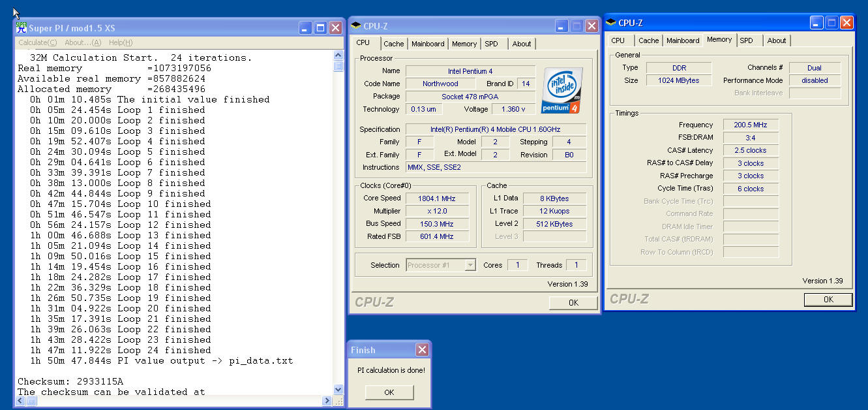Select Memory tab in first CPU-Z window
Viewport: 868px width, 410px height.
tap(464, 44)
